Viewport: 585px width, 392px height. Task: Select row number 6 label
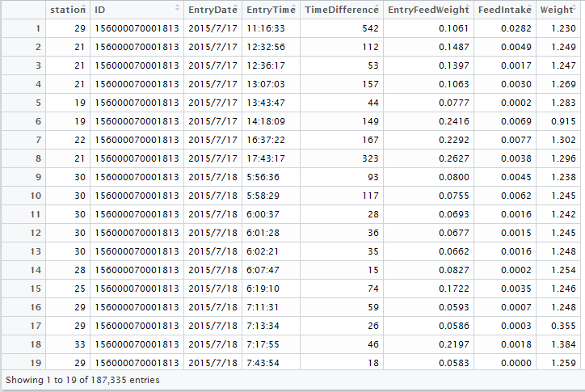click(x=38, y=121)
